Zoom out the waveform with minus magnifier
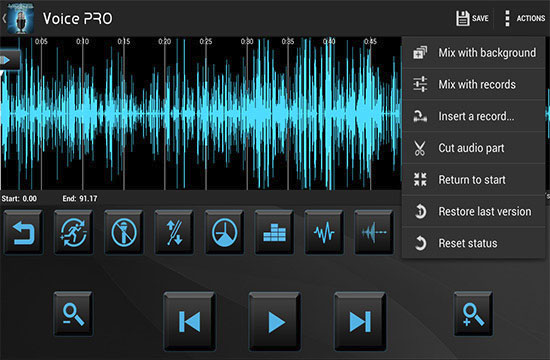This screenshot has width=550, height=360. coord(73,314)
